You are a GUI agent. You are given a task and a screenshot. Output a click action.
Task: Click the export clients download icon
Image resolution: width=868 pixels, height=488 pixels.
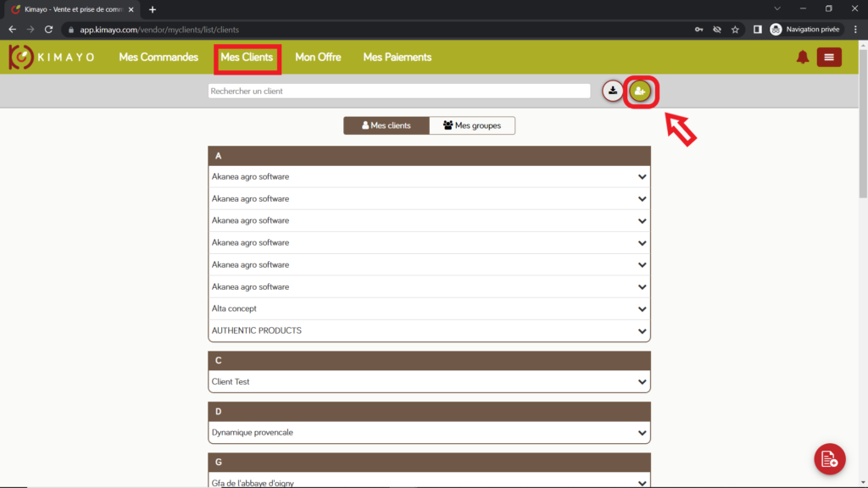(612, 91)
